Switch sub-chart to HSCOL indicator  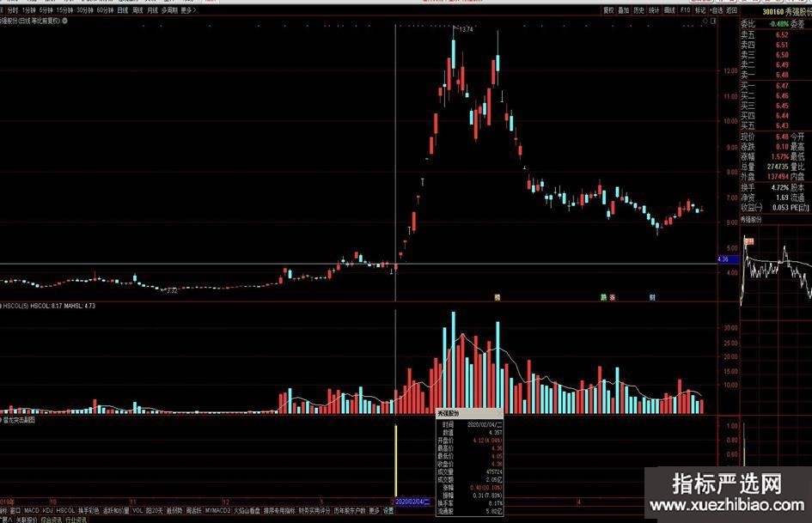pyautogui.click(x=66, y=511)
